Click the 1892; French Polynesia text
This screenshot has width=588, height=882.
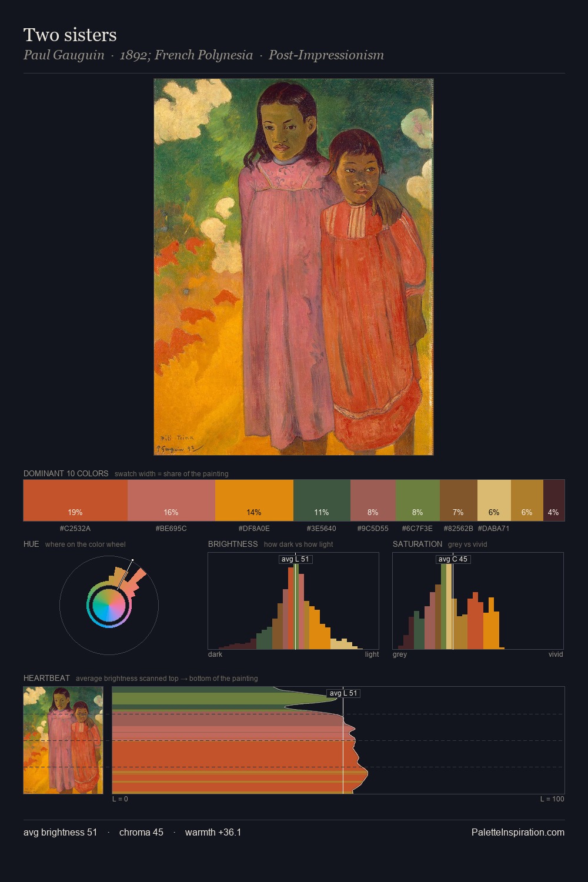coord(186,55)
